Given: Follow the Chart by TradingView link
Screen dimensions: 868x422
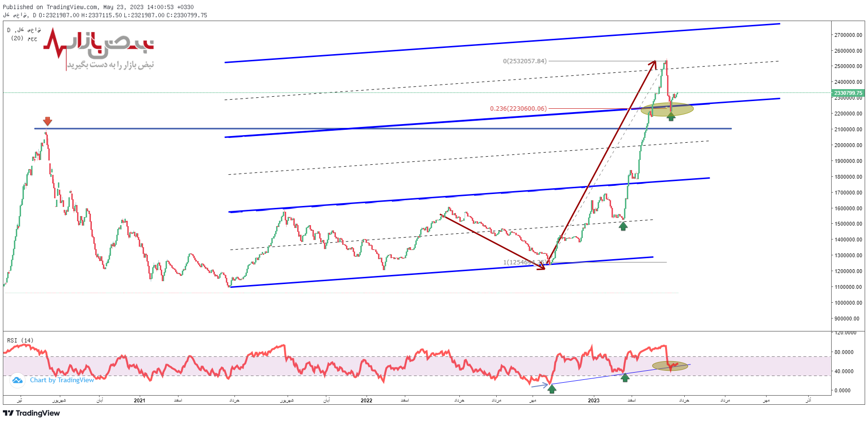Looking at the screenshot, I should (x=62, y=380).
